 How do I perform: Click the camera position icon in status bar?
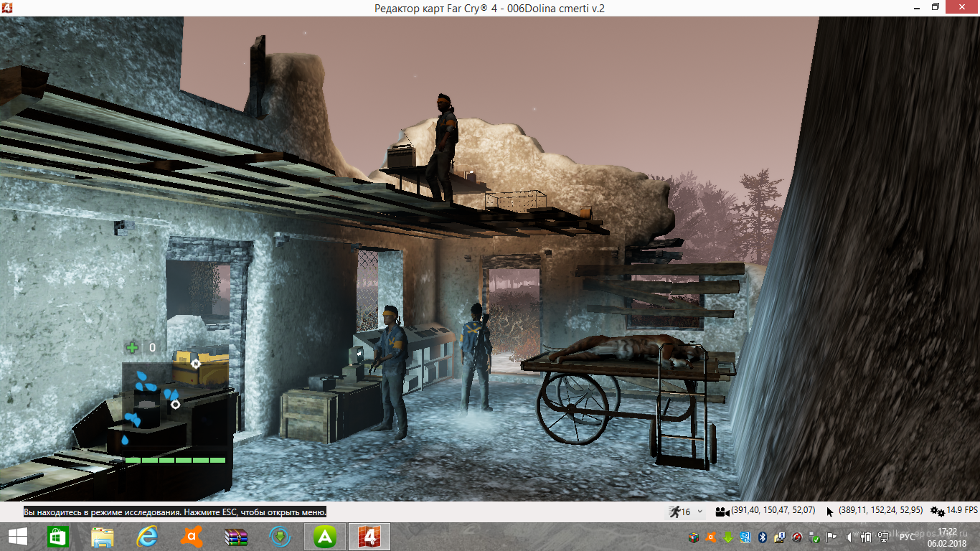[722, 512]
